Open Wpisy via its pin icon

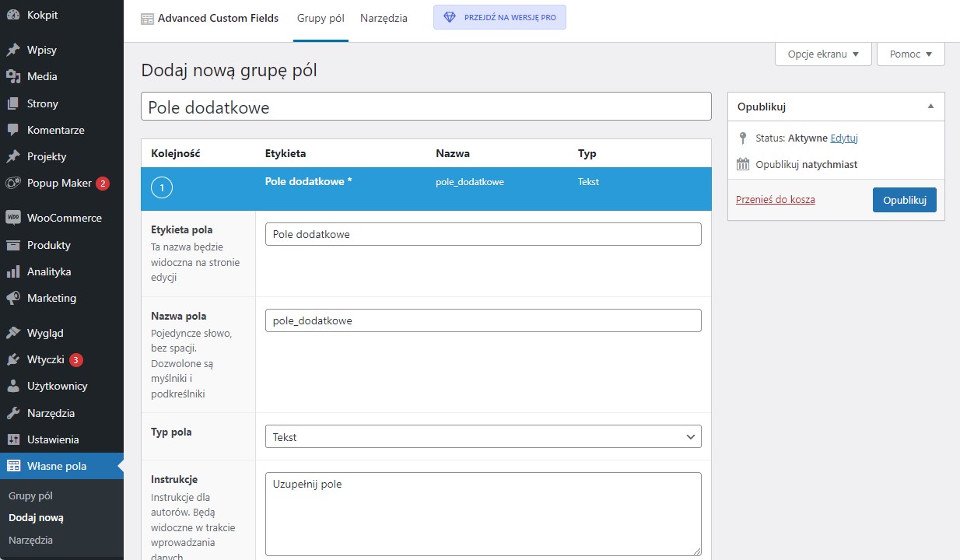coord(13,50)
